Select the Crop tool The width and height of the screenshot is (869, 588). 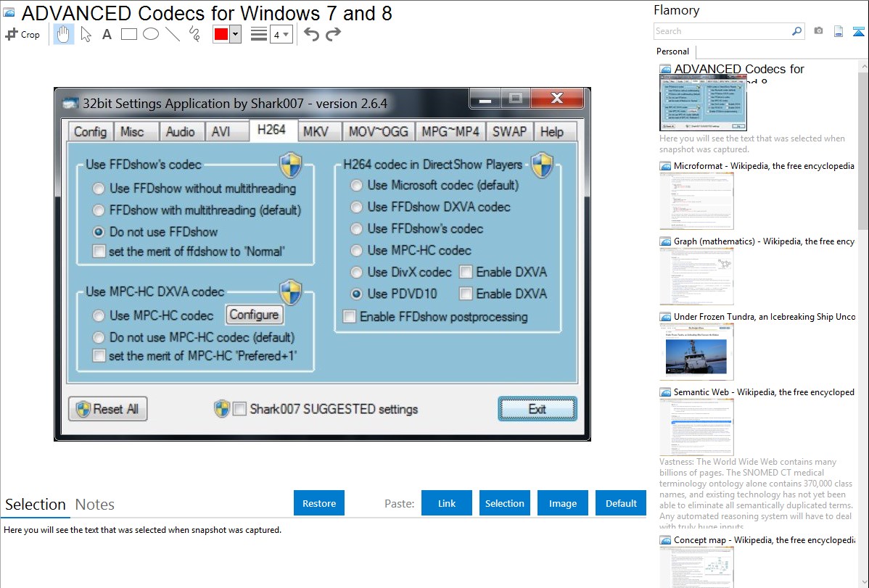[22, 34]
